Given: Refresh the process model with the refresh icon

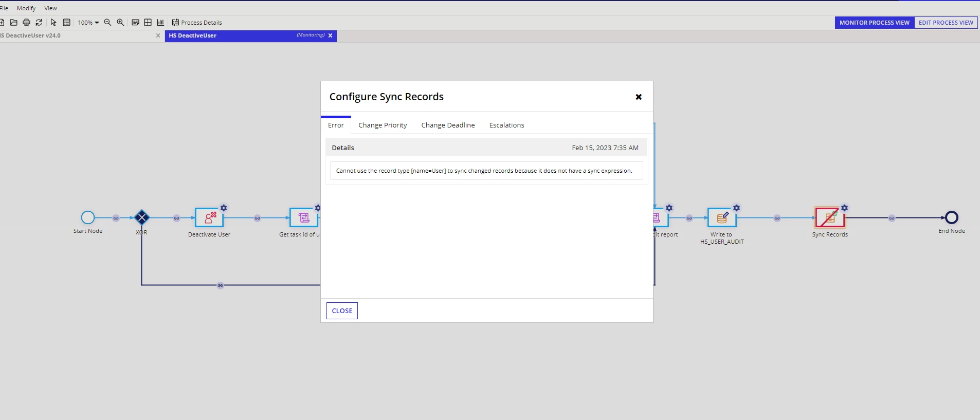Looking at the screenshot, I should coord(39,23).
